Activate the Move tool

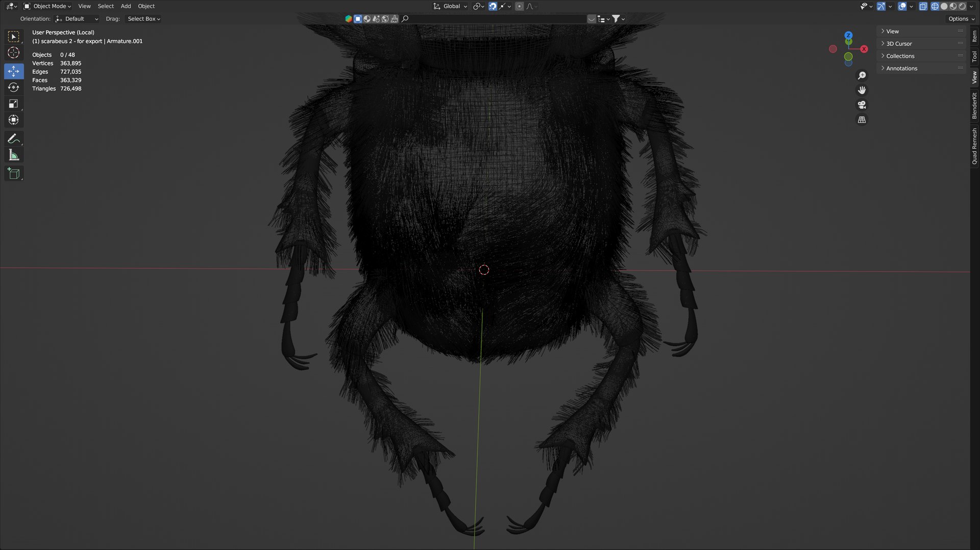[x=14, y=71]
